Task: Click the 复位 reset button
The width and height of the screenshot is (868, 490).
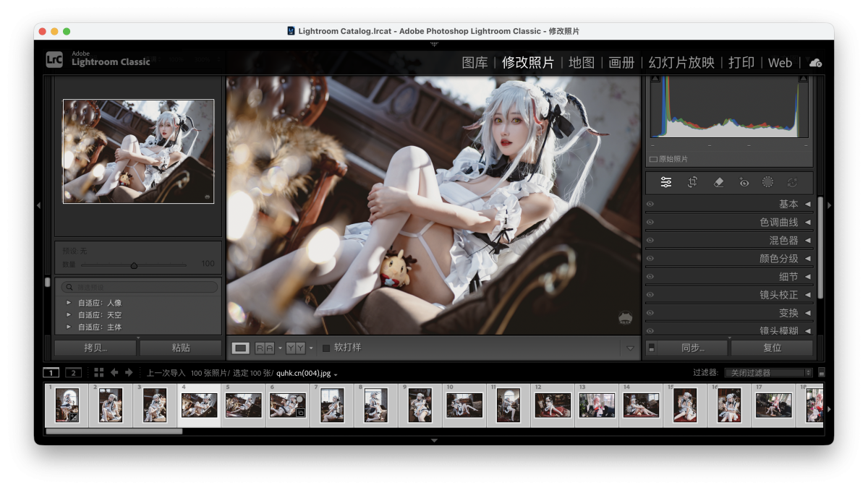Action: 773,348
